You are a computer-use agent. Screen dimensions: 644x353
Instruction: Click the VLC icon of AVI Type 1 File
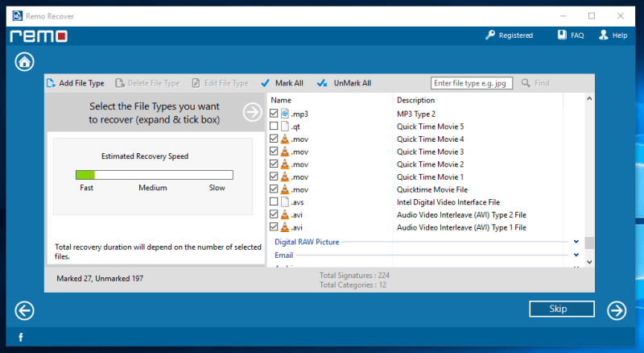(x=285, y=227)
